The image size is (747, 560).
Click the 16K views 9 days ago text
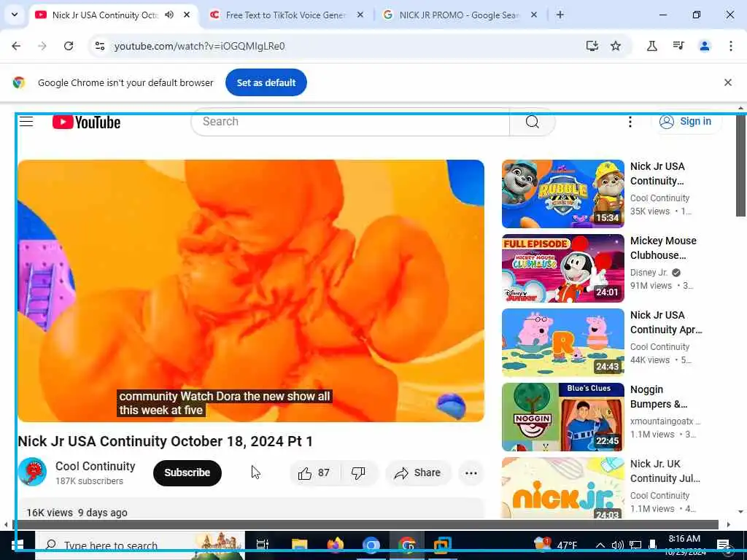[x=77, y=513]
